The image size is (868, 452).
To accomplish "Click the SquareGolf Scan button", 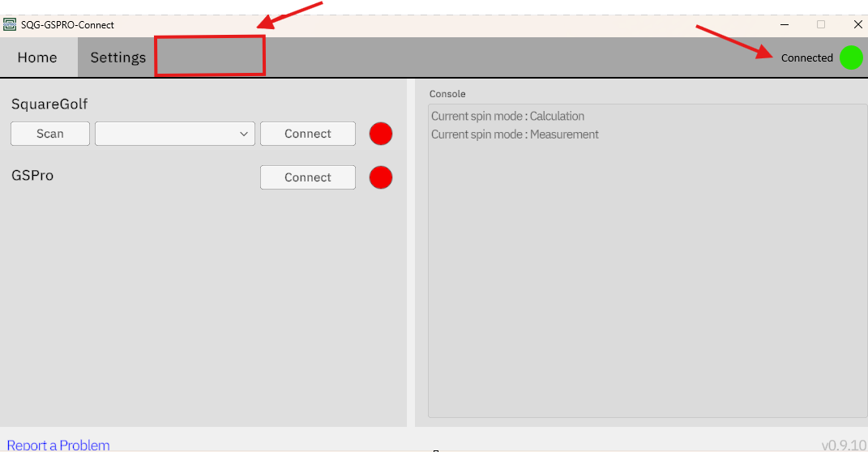I will coord(49,134).
